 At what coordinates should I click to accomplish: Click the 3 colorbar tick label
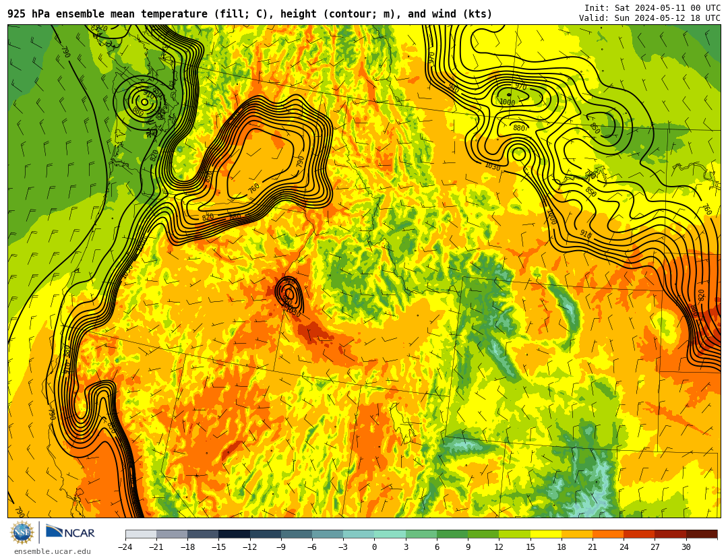coord(406,547)
